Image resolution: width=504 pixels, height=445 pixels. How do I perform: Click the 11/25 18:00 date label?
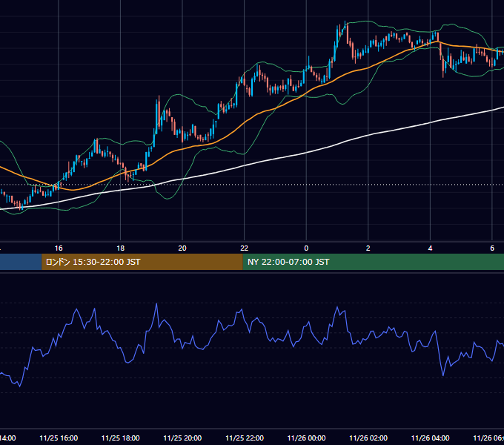coord(121,438)
